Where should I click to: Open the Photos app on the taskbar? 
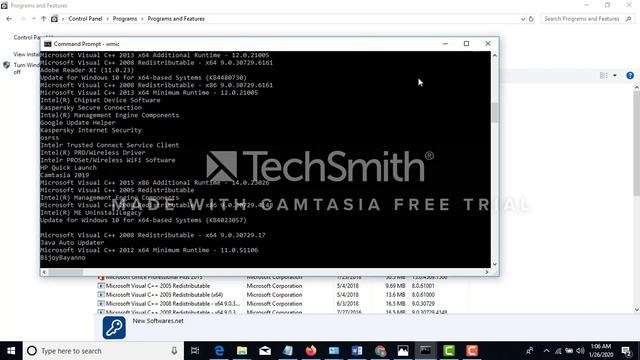[x=403, y=351]
